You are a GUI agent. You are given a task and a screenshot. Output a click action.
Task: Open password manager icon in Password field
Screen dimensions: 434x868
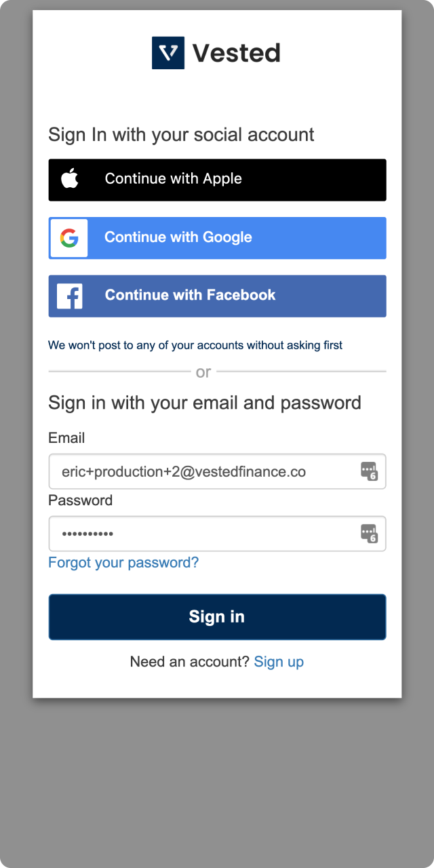click(x=369, y=534)
